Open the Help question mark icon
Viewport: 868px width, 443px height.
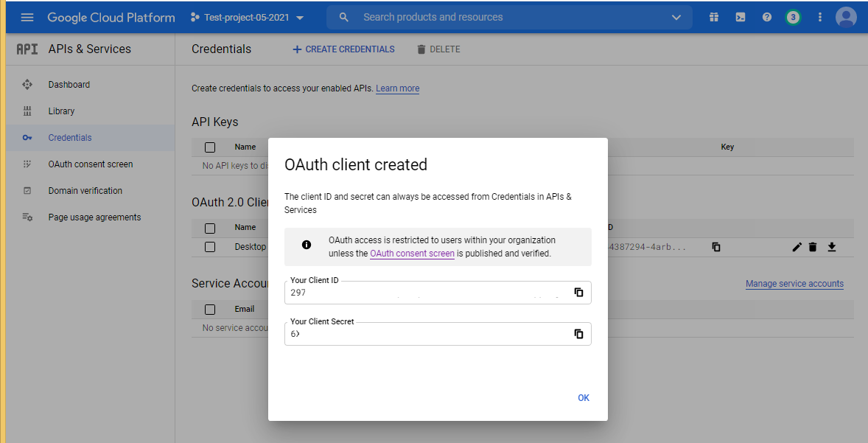[x=766, y=17]
